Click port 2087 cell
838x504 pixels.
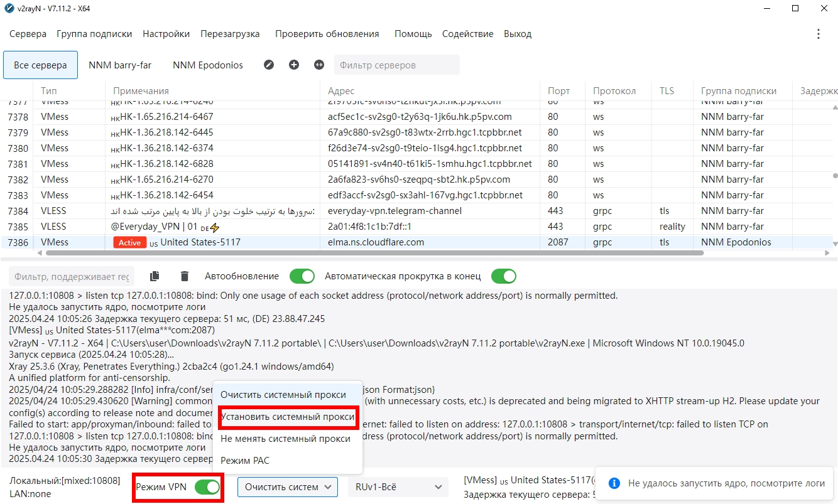pos(558,242)
